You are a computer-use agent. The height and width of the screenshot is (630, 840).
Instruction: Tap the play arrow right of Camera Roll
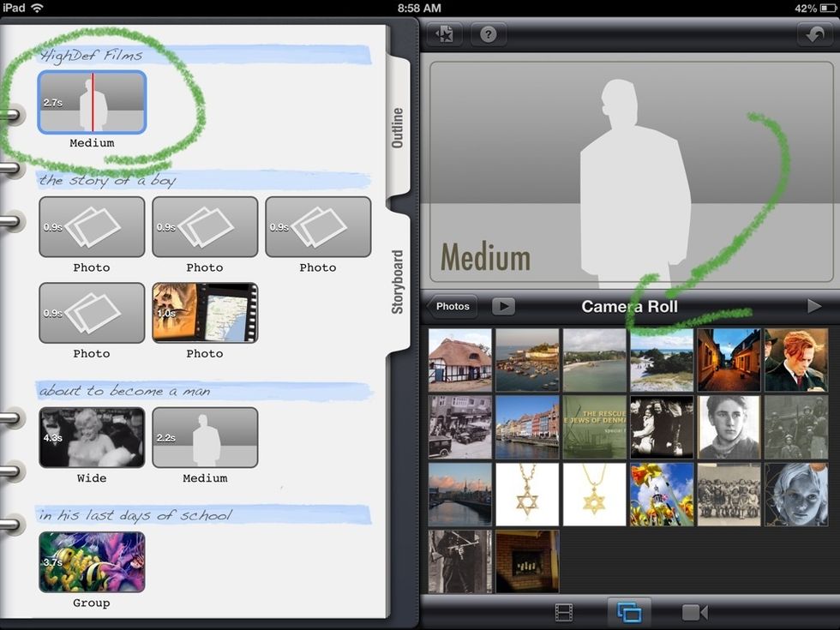(813, 305)
